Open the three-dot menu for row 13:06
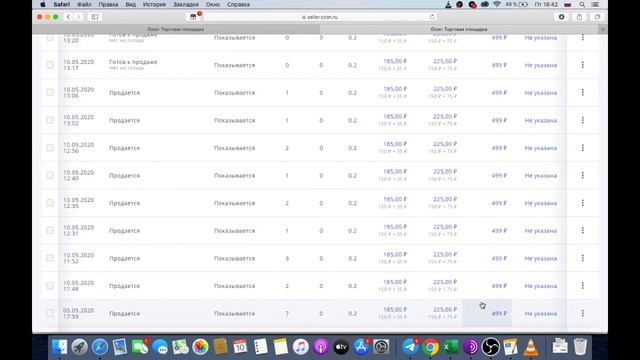 [x=582, y=93]
